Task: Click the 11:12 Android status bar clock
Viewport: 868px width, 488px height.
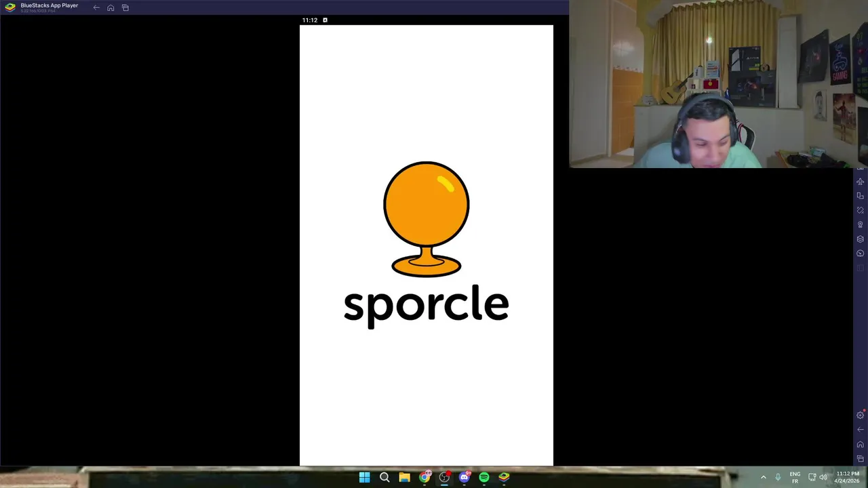Action: (310, 20)
